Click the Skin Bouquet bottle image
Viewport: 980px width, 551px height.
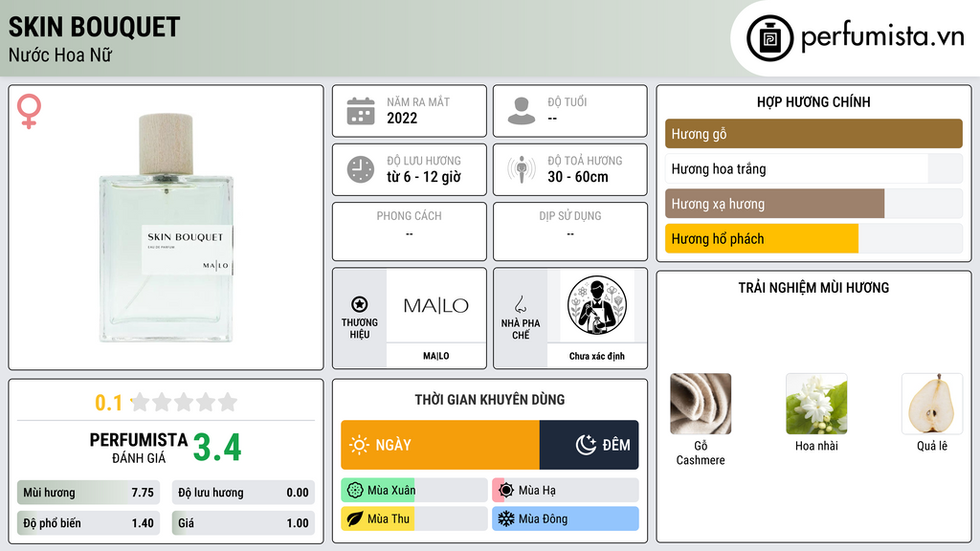[x=167, y=228]
